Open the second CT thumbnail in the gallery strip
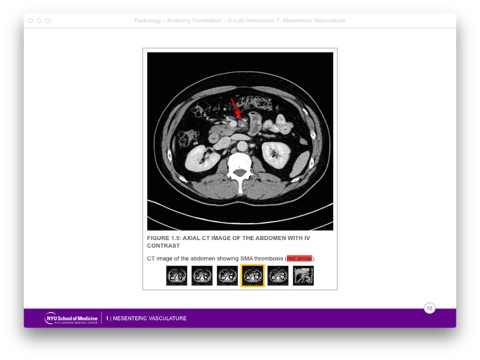Image resolution: width=480 pixels, height=360 pixels. (202, 276)
